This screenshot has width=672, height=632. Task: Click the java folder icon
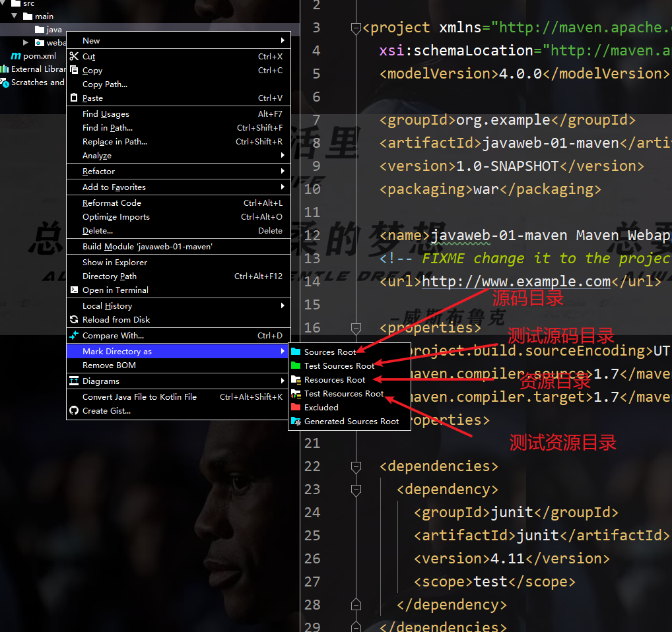click(x=40, y=29)
